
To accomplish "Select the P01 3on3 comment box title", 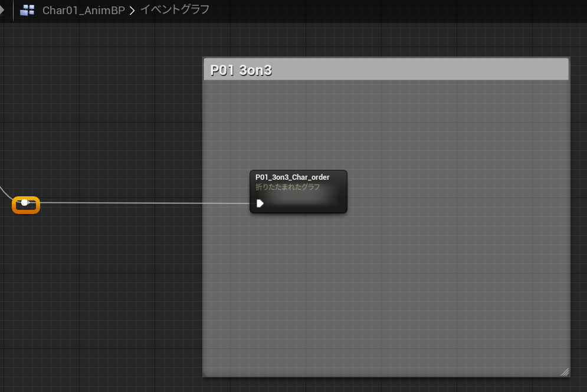I will coord(241,70).
